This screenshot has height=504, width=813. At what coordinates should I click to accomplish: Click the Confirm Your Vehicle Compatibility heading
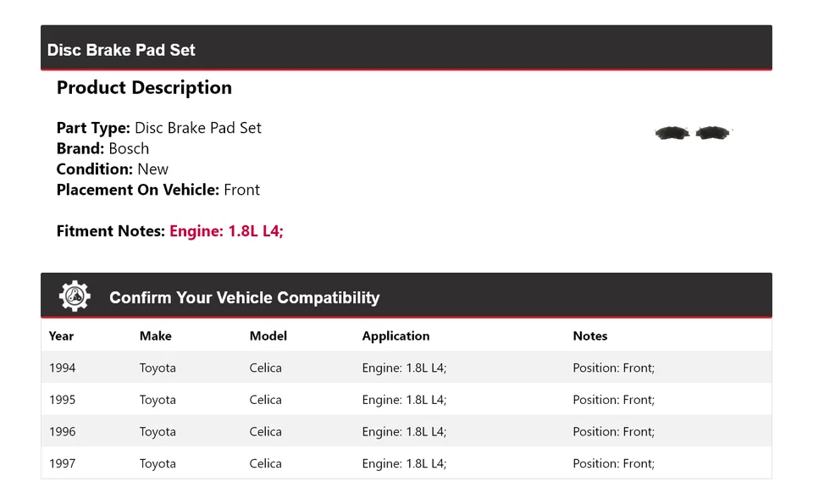[244, 298]
